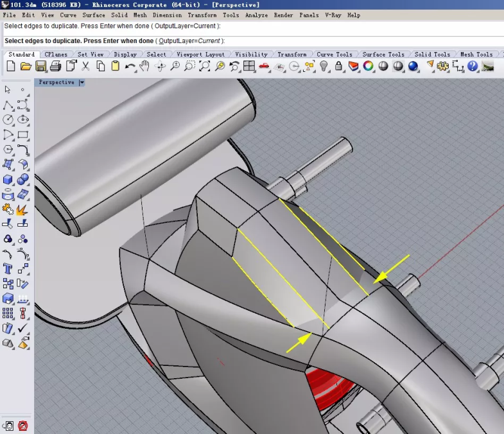Image resolution: width=504 pixels, height=434 pixels.
Task: Switch to the Visibility toolbar tab
Action: pos(251,55)
